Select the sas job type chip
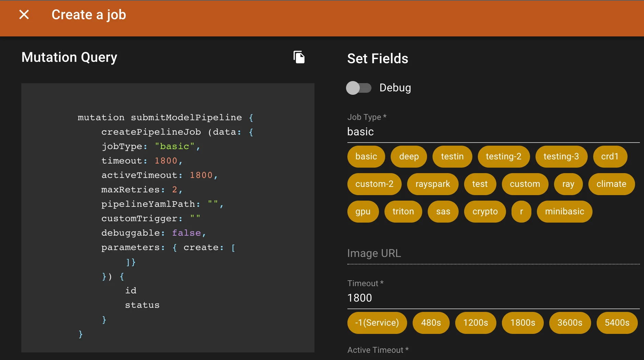Viewport: 644px width, 360px height. point(443,212)
